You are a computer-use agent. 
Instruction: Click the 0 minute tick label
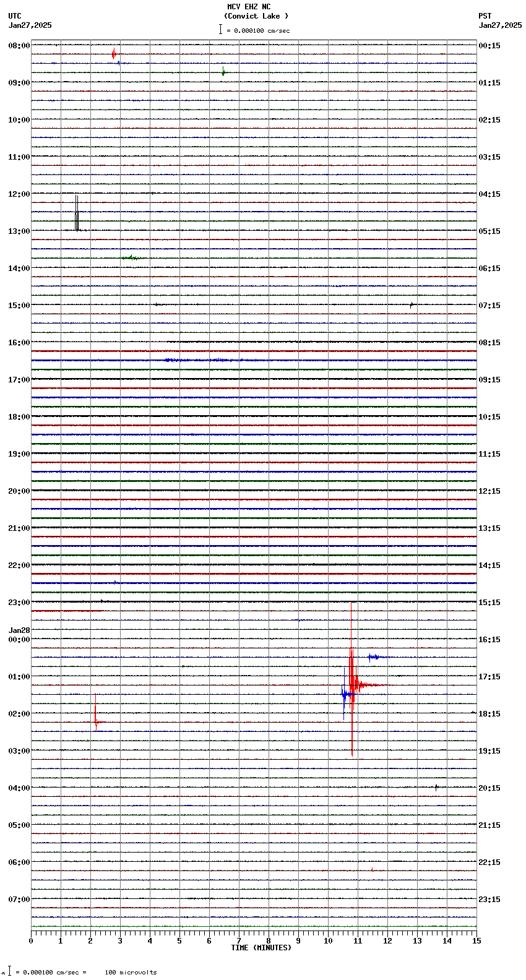click(x=31, y=941)
